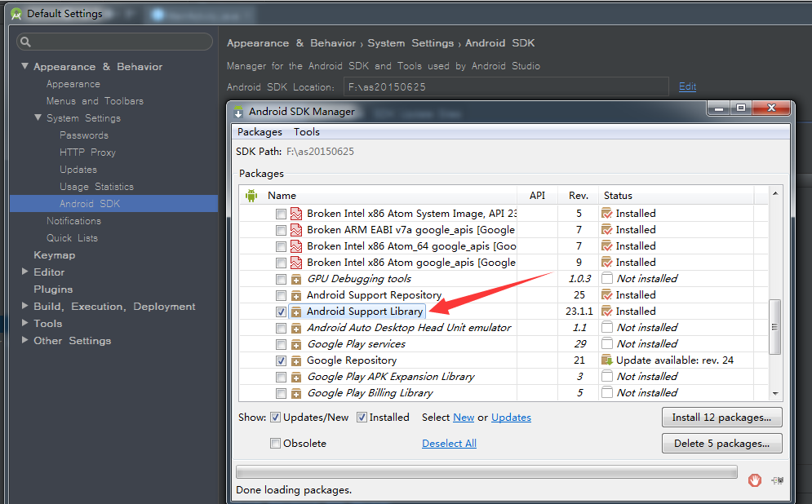Collapse the Appearance & Behavior tree node
812x504 pixels.
point(24,66)
